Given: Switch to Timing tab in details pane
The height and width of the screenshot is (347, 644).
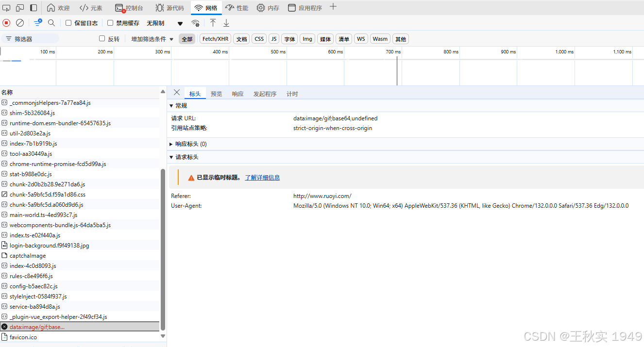Looking at the screenshot, I should 292,94.
